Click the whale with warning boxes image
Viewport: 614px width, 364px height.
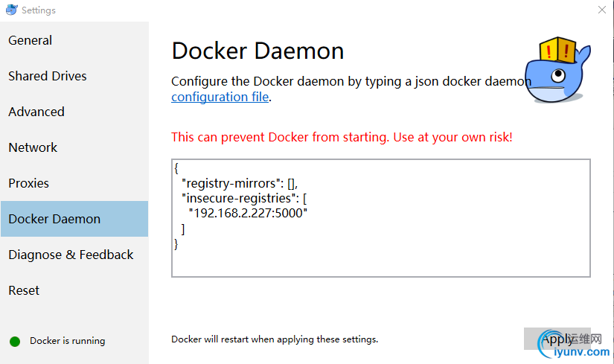pyautogui.click(x=557, y=70)
